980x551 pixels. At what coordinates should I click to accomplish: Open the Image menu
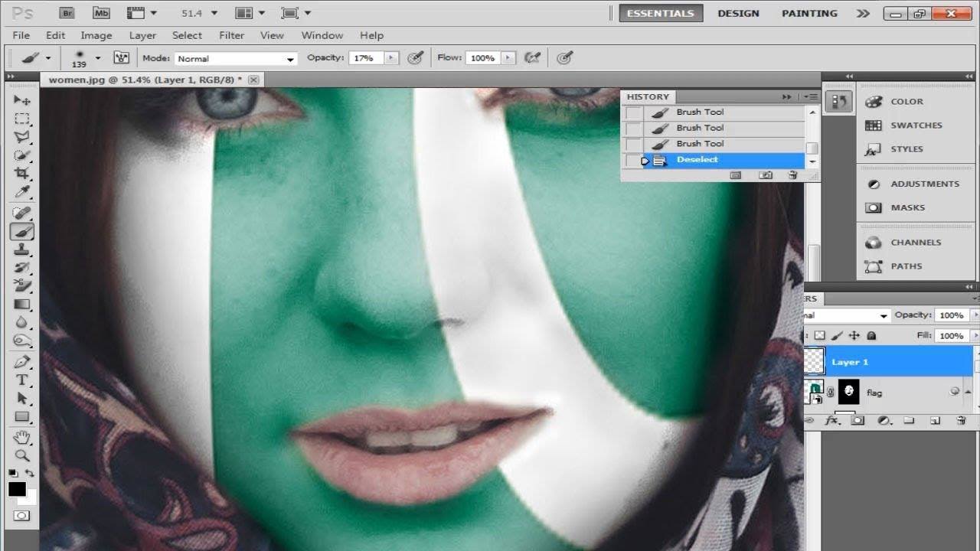[x=96, y=35]
